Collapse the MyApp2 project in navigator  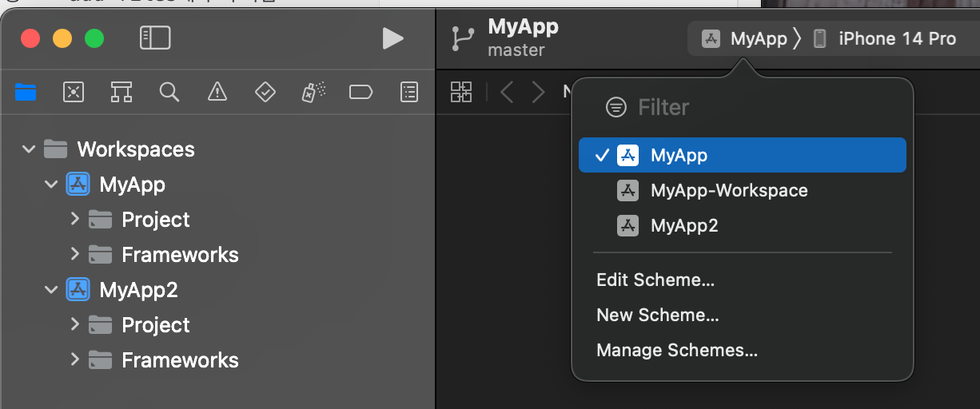[51, 290]
